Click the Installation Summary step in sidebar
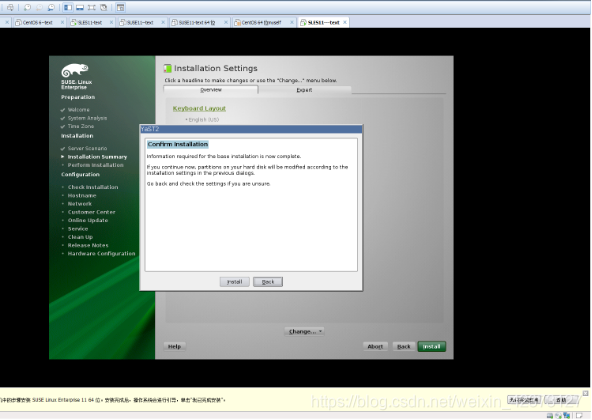 (97, 157)
